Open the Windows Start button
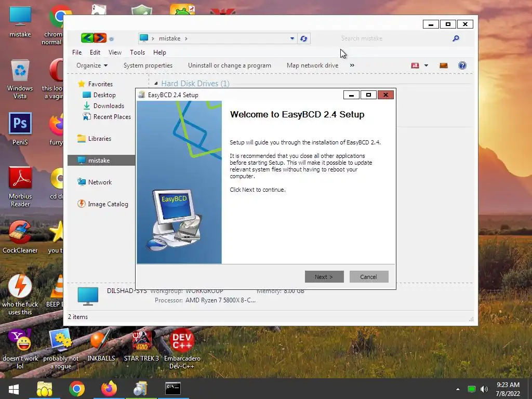The width and height of the screenshot is (532, 399). pos(14,389)
